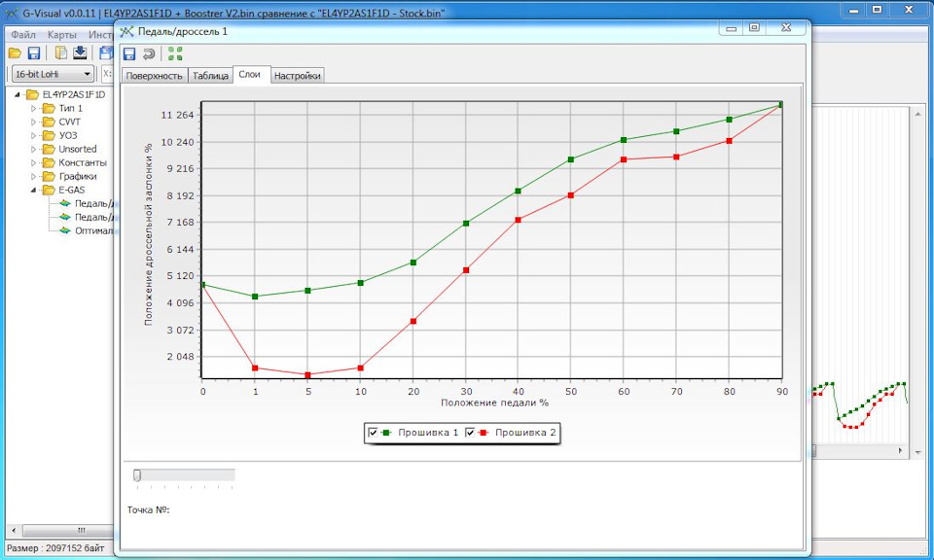
Task: Click the 'Положение педали %' axis title
Action: click(x=494, y=402)
